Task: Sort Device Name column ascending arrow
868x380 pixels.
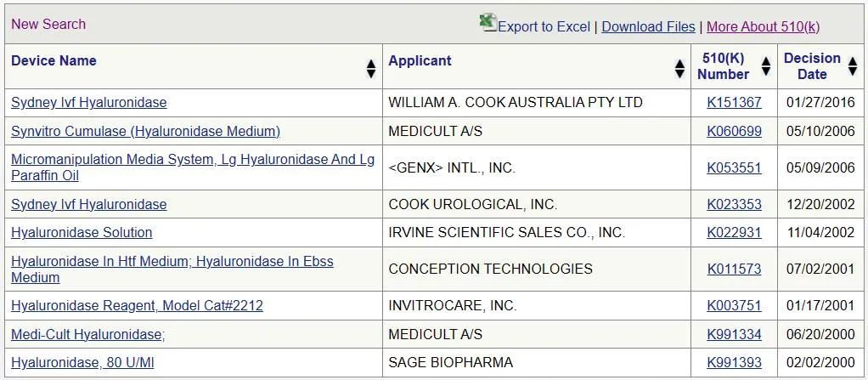Action: [x=371, y=65]
